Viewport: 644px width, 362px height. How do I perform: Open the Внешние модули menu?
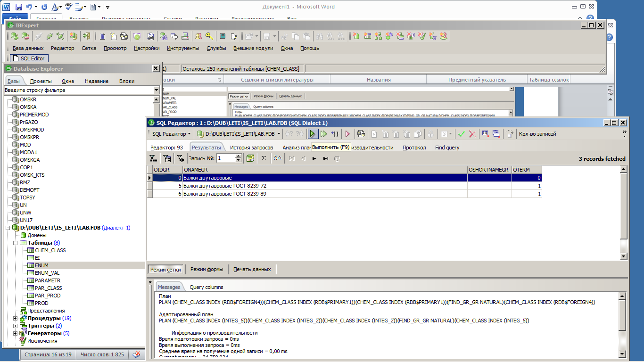pyautogui.click(x=253, y=48)
